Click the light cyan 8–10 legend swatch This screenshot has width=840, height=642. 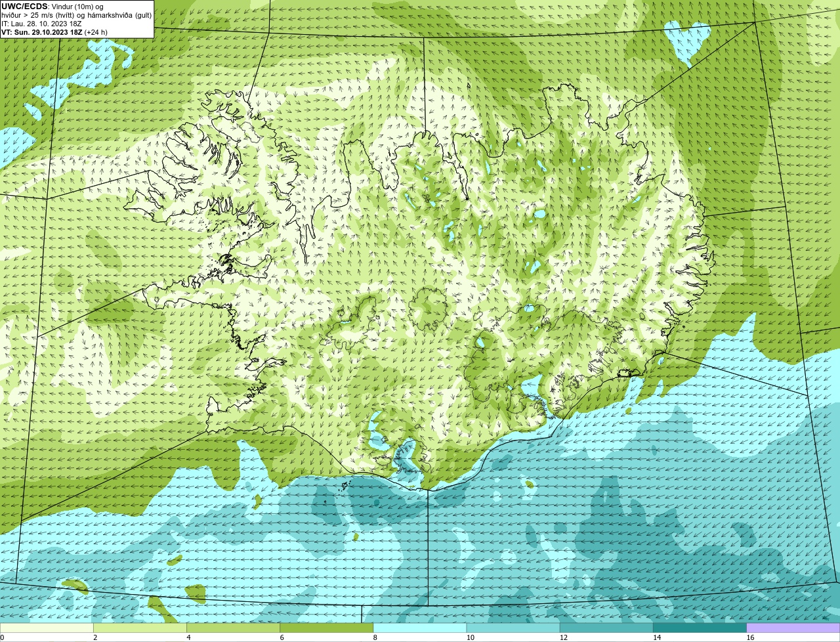click(420, 628)
